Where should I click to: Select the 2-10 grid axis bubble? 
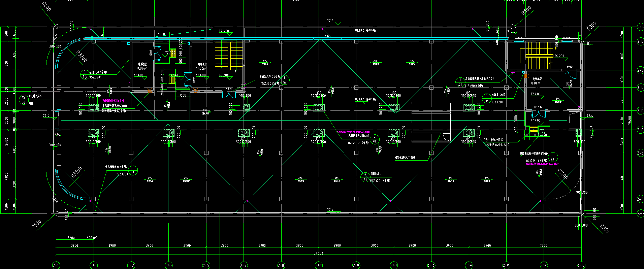(x=431, y=265)
